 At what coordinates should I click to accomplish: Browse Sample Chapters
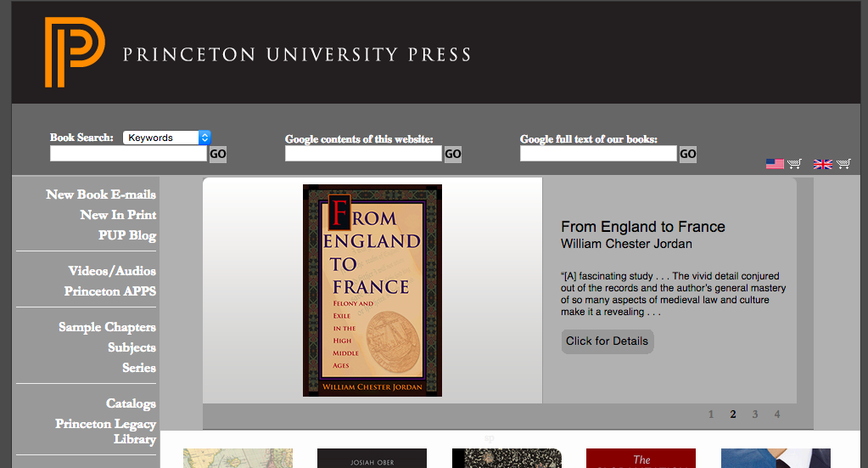pos(108,327)
